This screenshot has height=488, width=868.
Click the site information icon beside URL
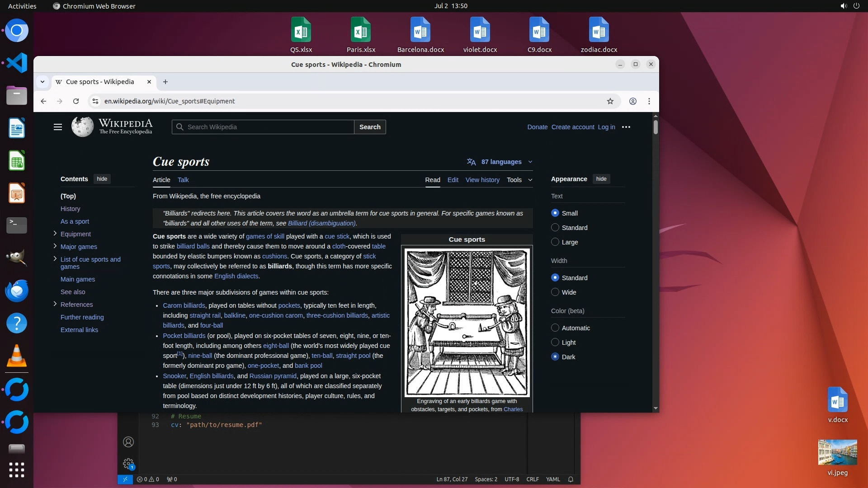(x=95, y=101)
